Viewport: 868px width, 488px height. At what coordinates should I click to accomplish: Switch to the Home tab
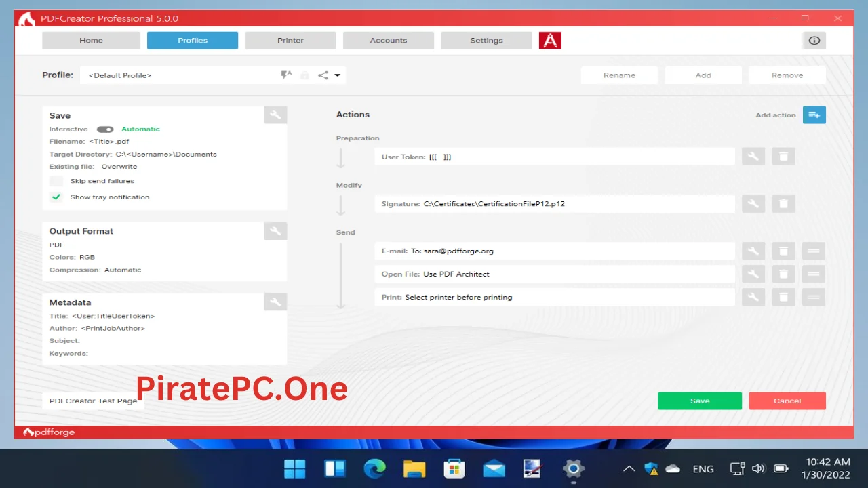[x=91, y=41]
